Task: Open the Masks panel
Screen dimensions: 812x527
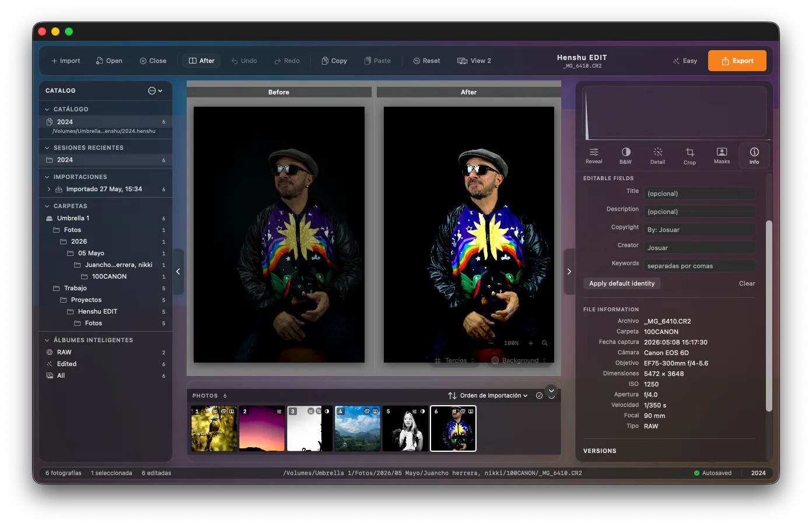Action: coord(722,156)
